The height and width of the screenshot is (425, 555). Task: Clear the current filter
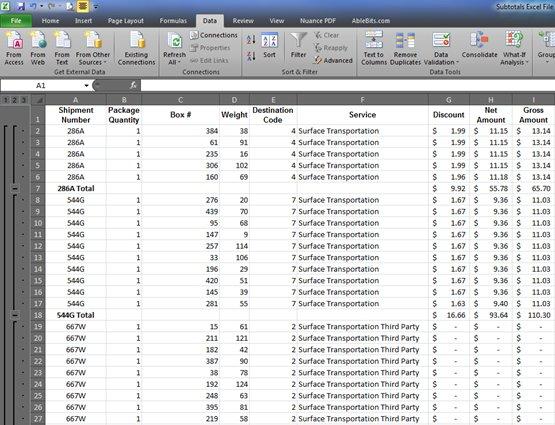327,35
